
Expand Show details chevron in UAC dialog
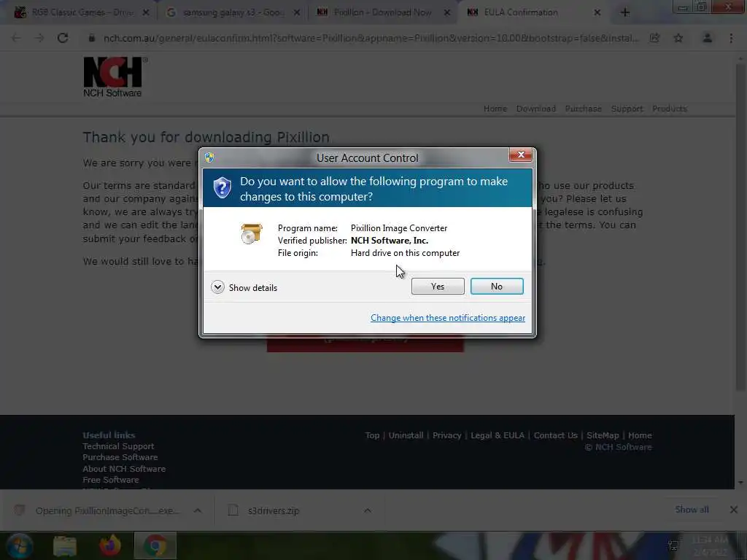tap(217, 287)
